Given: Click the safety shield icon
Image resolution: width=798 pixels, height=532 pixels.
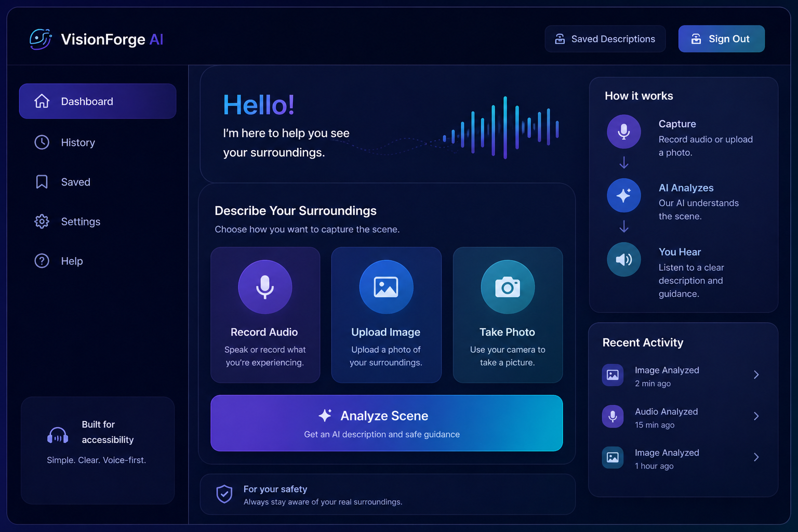Looking at the screenshot, I should coord(224,494).
